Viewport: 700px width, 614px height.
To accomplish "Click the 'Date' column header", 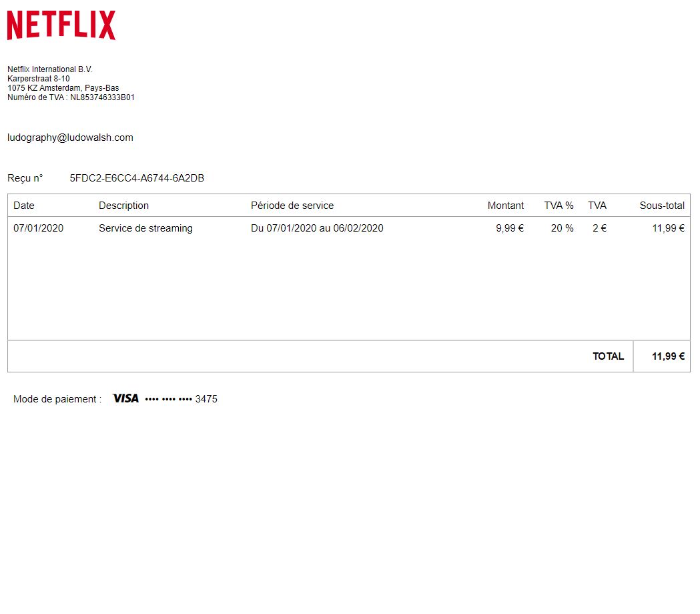I will (23, 206).
